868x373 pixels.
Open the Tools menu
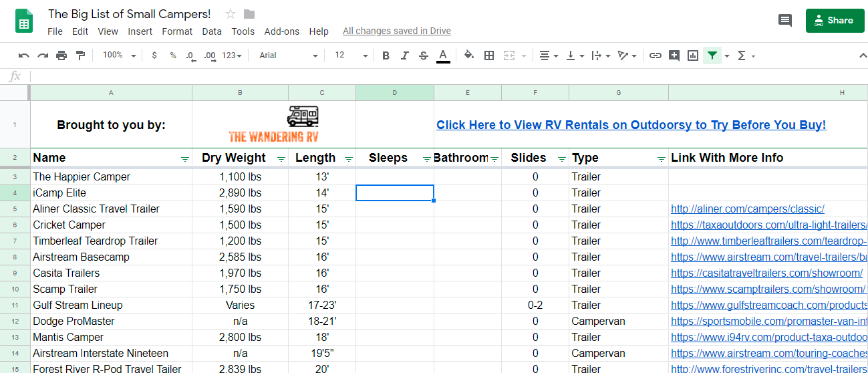pyautogui.click(x=243, y=31)
